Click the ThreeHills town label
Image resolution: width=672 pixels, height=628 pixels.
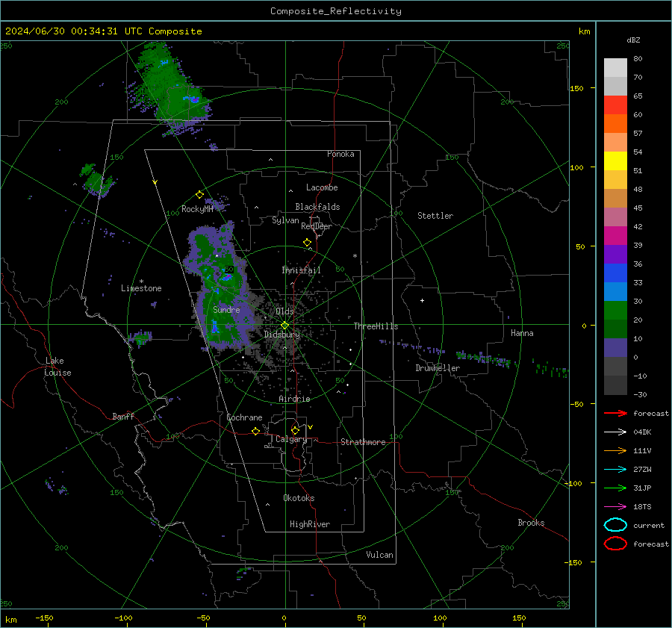376,326
